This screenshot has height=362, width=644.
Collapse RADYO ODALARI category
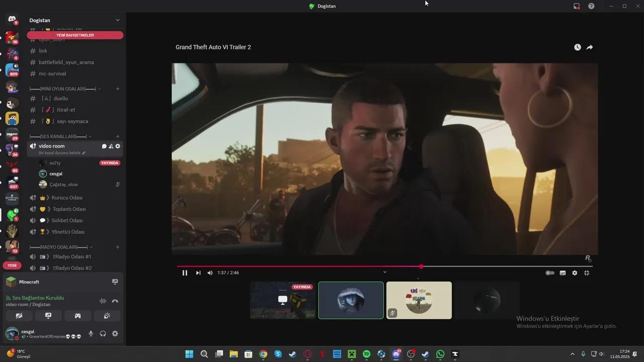click(61, 247)
